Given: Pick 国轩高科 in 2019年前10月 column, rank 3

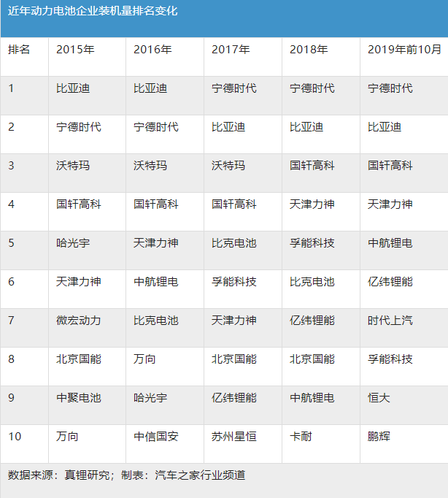Looking at the screenshot, I should coord(390,166).
